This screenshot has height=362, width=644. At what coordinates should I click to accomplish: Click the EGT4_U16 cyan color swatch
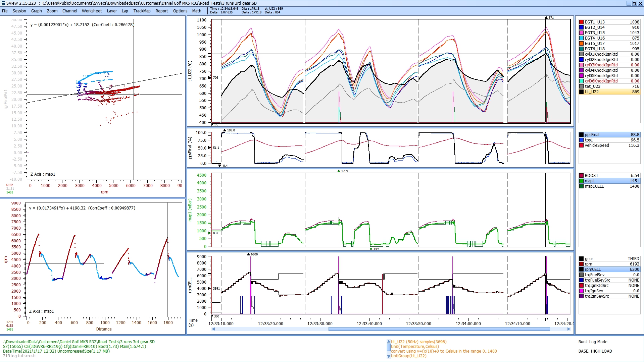(x=582, y=38)
